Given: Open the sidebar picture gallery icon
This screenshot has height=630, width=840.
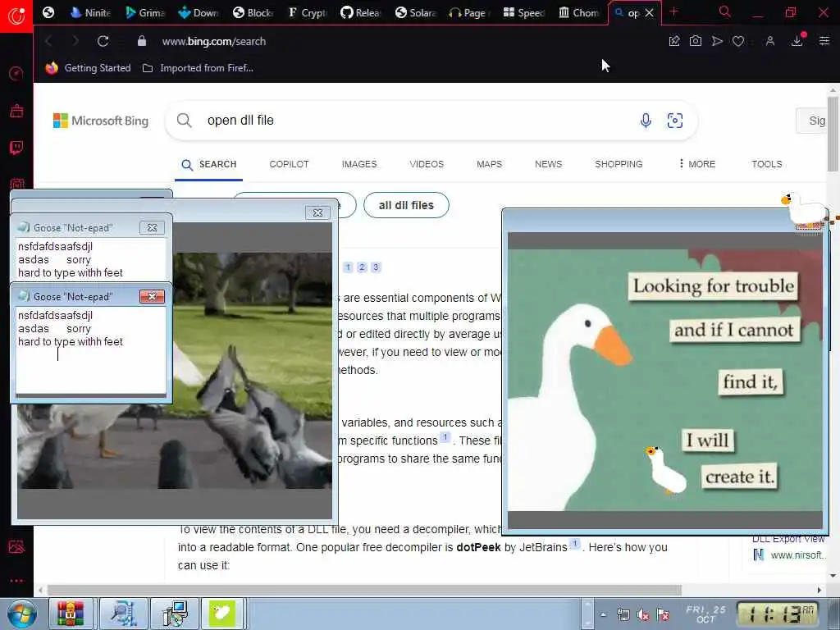Looking at the screenshot, I should click(16, 546).
